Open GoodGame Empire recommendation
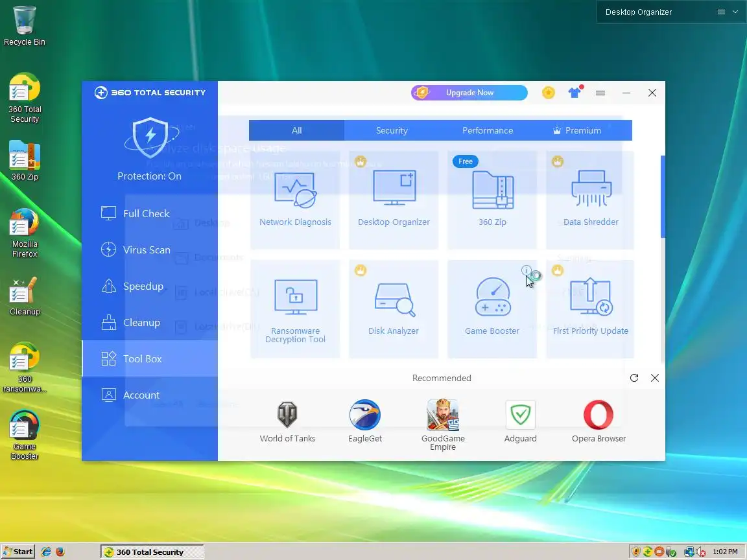Image resolution: width=747 pixels, height=560 pixels. point(443,425)
